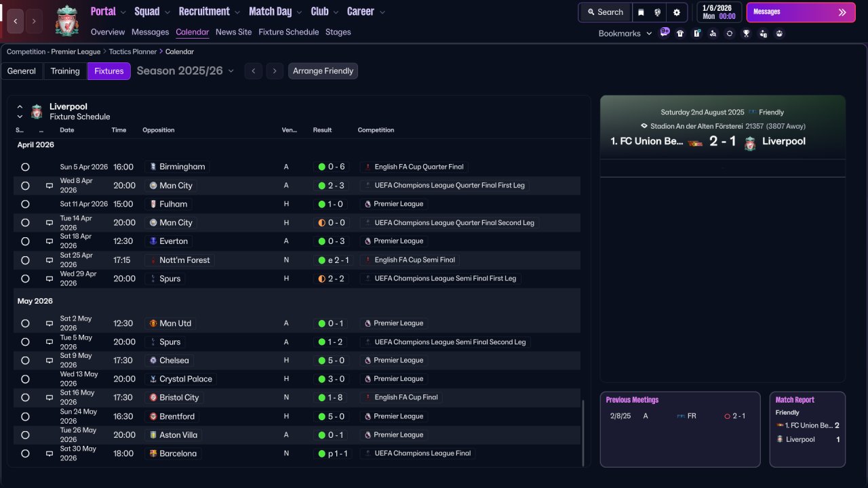The image size is (868, 488).
Task: Select the 2/8/25 row in Previous Meetings
Action: point(680,416)
